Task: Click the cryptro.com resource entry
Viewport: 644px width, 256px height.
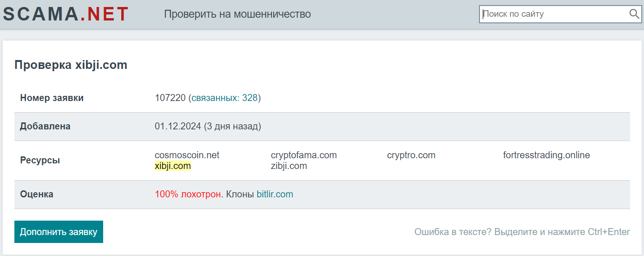Action: pyautogui.click(x=411, y=155)
